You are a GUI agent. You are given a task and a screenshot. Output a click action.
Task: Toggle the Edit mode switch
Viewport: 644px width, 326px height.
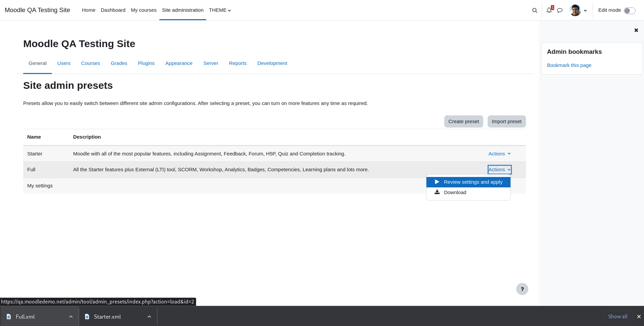click(x=630, y=10)
